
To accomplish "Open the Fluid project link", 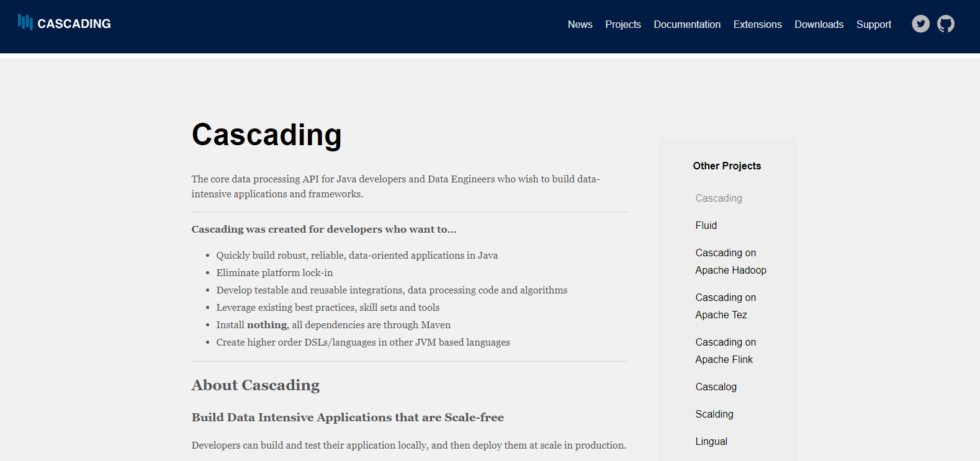I will pyautogui.click(x=706, y=225).
